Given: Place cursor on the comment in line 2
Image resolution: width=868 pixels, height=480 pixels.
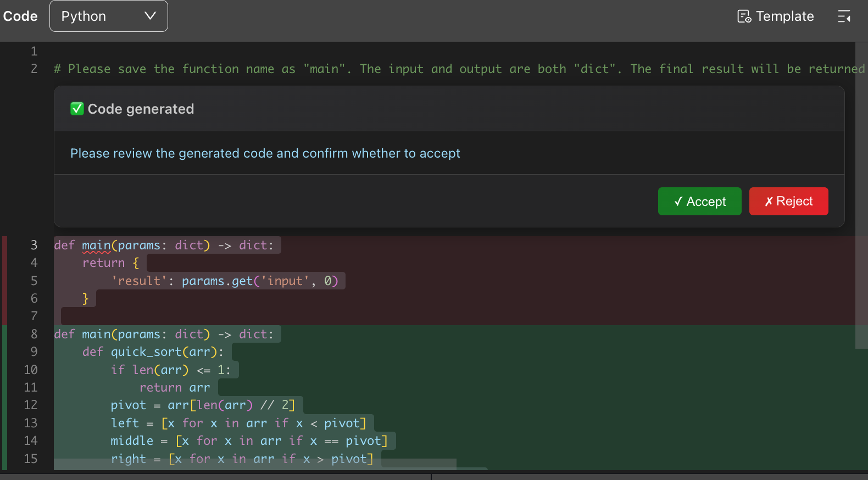Looking at the screenshot, I should pyautogui.click(x=330, y=69).
